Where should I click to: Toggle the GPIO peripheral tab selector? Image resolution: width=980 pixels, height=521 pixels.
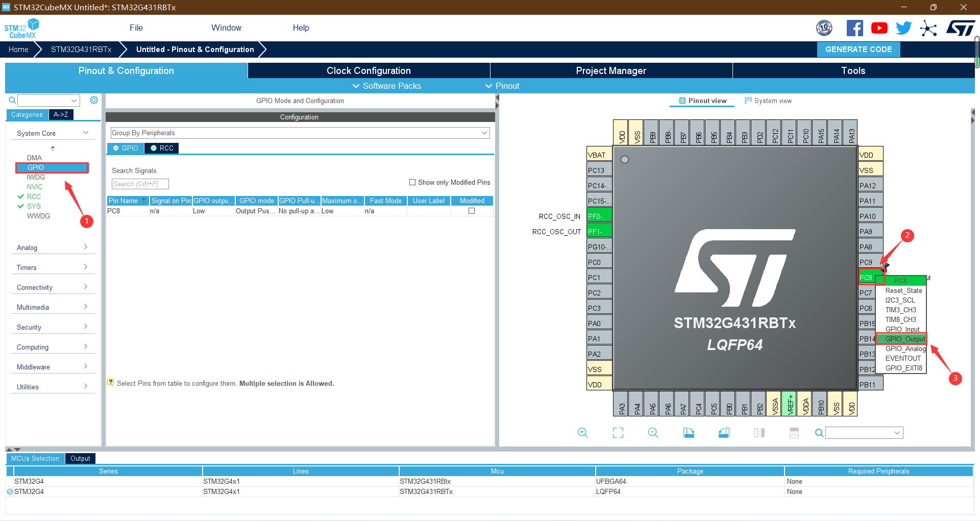tap(125, 148)
